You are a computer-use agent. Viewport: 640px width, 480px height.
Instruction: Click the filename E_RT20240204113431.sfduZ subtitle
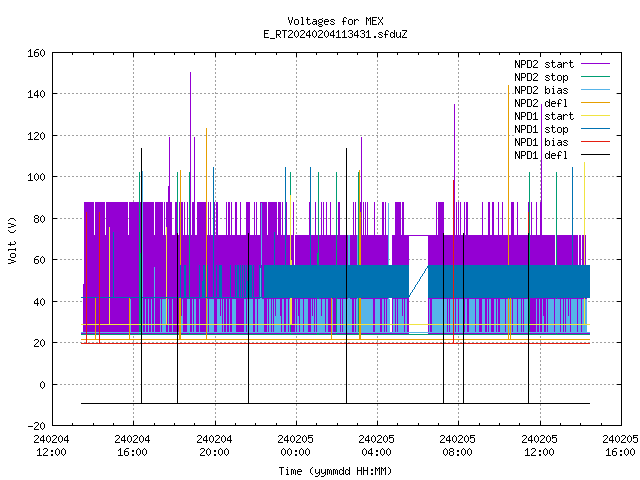[335, 34]
